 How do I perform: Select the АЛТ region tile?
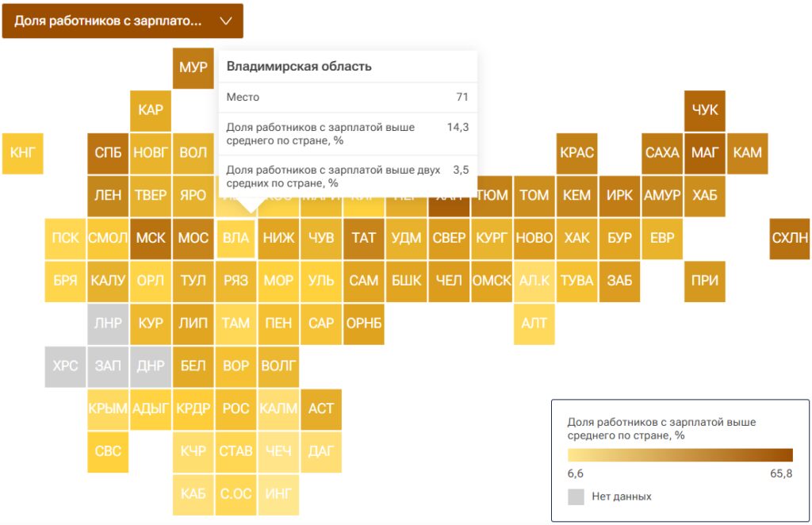tap(534, 324)
